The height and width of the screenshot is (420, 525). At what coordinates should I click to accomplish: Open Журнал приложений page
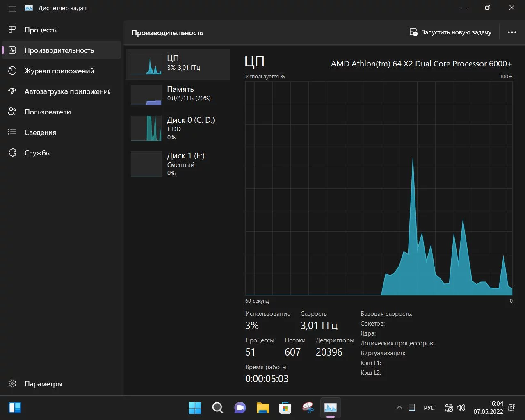[x=62, y=71]
